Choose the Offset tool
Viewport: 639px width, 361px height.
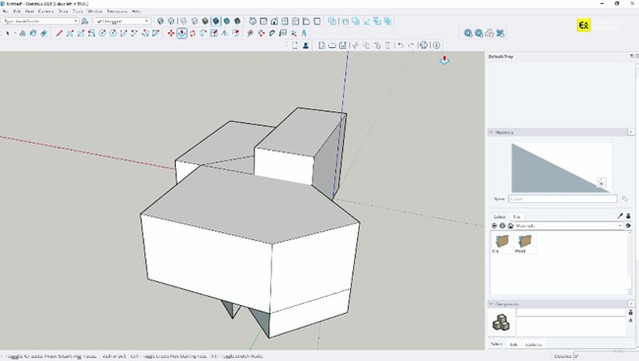tap(235, 33)
